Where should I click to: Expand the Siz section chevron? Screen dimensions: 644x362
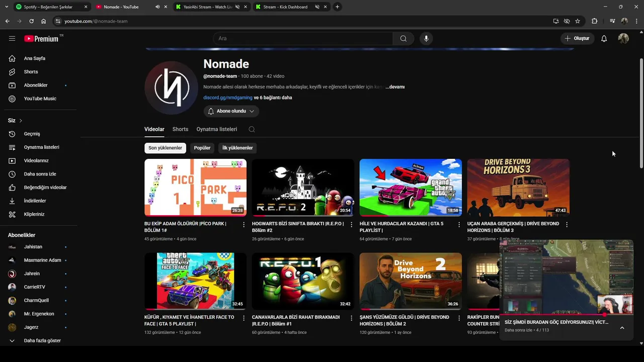[x=21, y=121]
